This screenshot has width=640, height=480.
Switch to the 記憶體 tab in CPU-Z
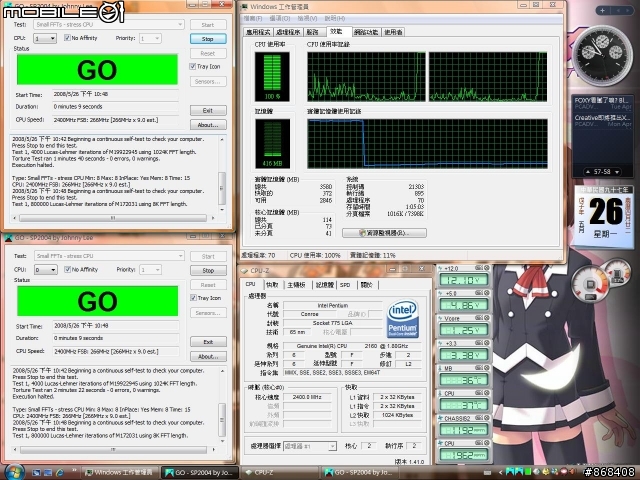point(325,284)
